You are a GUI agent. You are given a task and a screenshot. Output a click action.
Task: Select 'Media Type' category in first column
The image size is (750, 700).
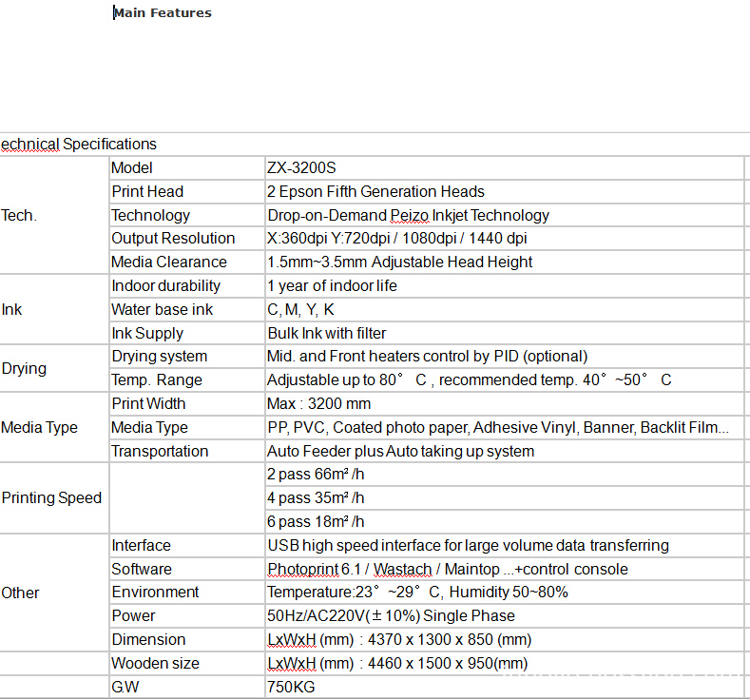tap(39, 427)
